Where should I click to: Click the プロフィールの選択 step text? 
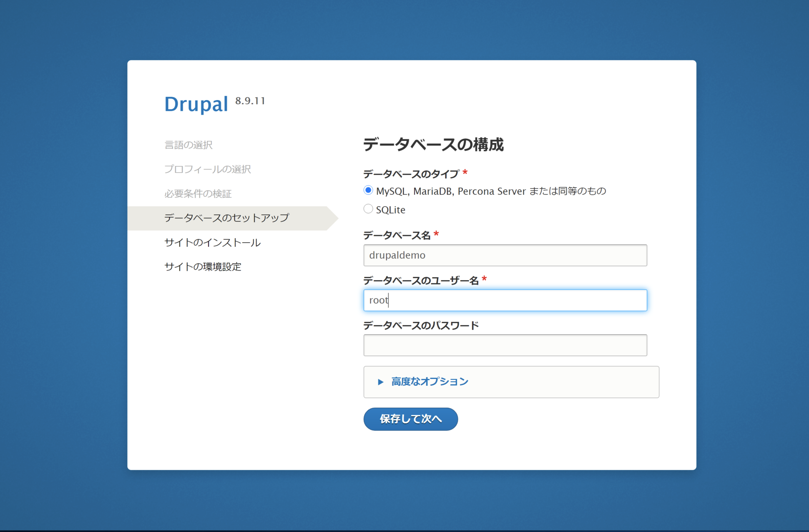coord(207,169)
